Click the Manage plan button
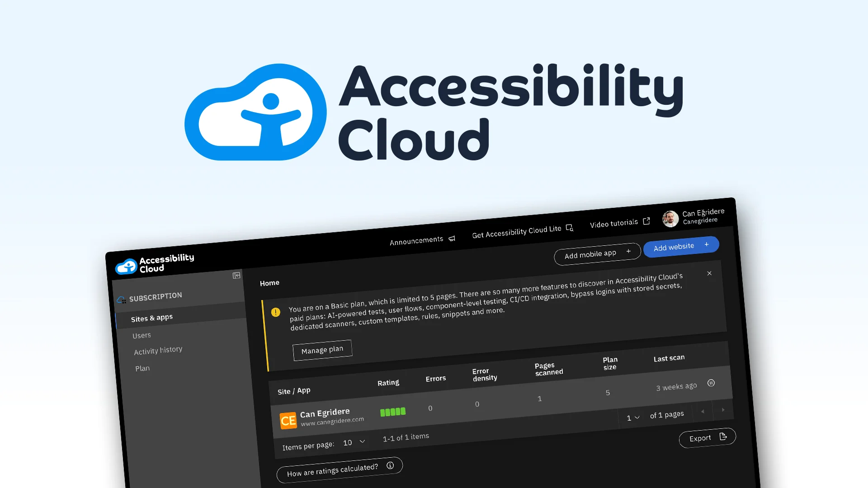 point(322,350)
